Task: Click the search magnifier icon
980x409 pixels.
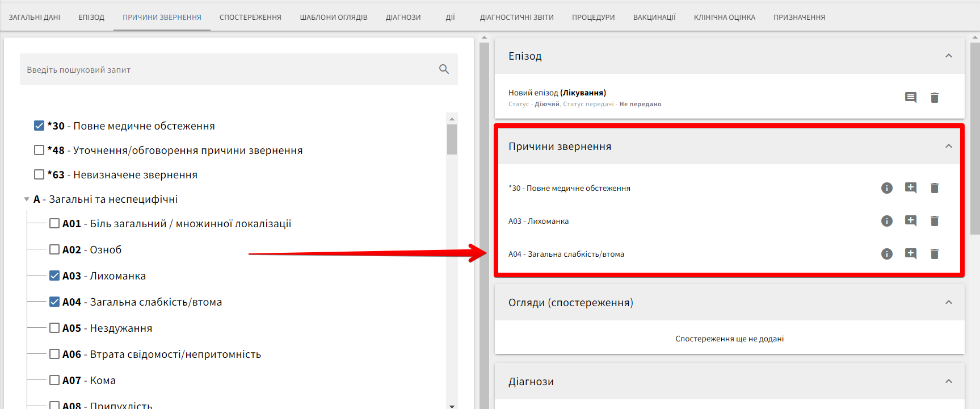Action: 444,69
